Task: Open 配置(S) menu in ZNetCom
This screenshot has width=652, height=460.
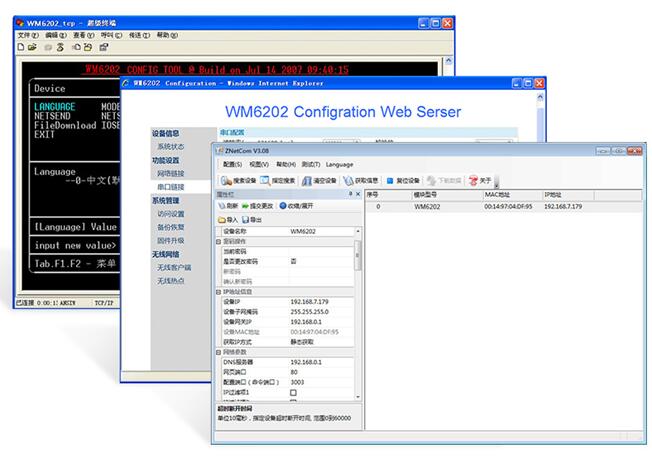Action: click(x=232, y=164)
